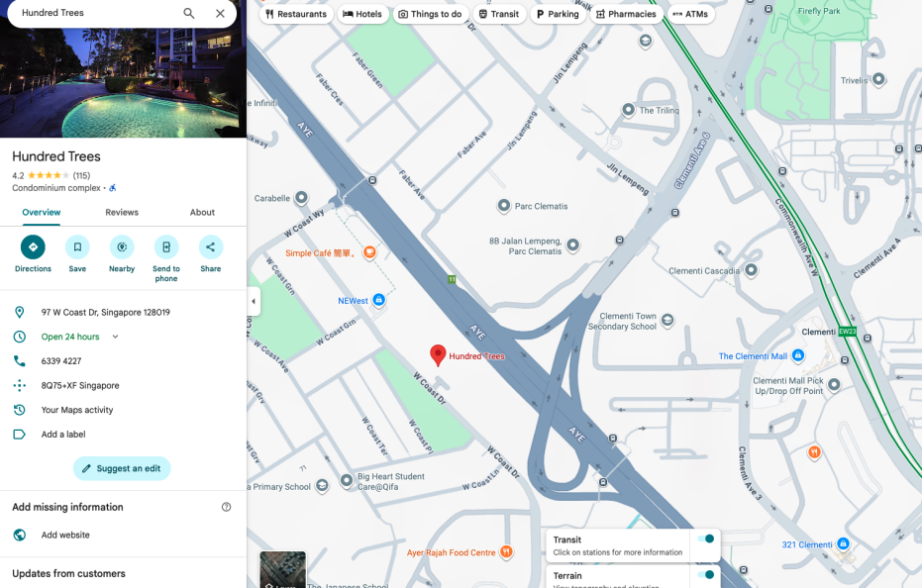Clear search with the X icon
Viewport: 922px width, 588px height.
pos(220,14)
